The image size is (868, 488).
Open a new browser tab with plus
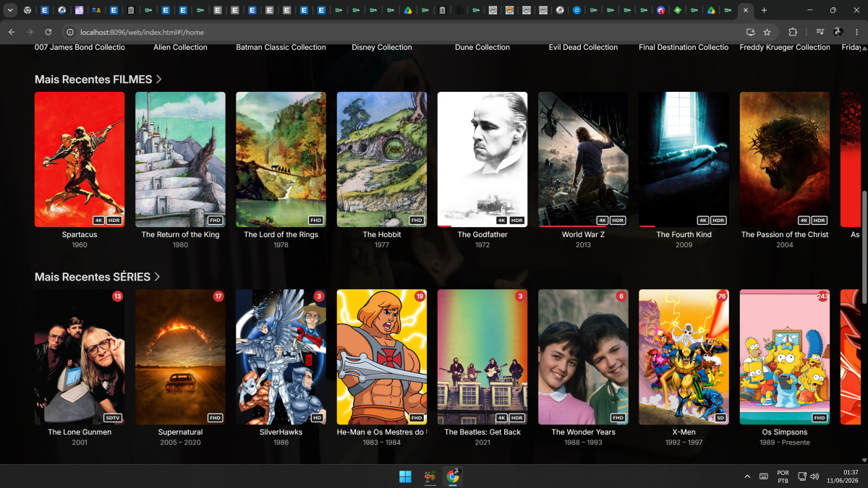pos(764,10)
